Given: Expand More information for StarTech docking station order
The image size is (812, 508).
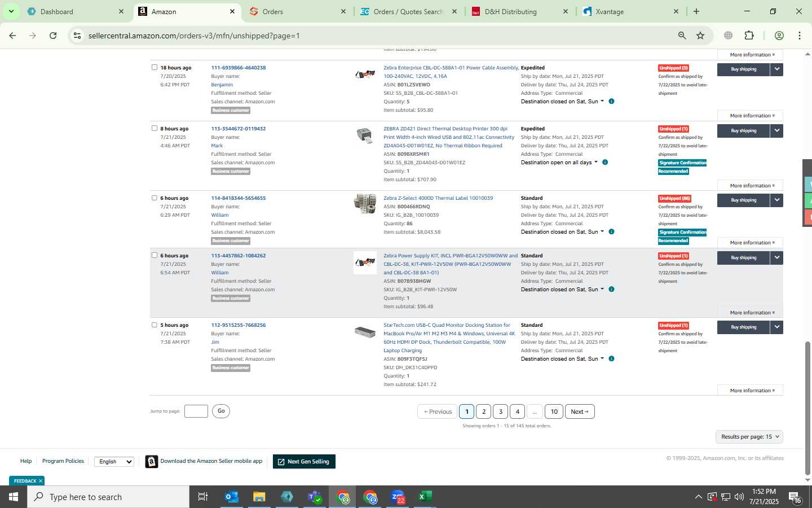Looking at the screenshot, I should (750, 391).
